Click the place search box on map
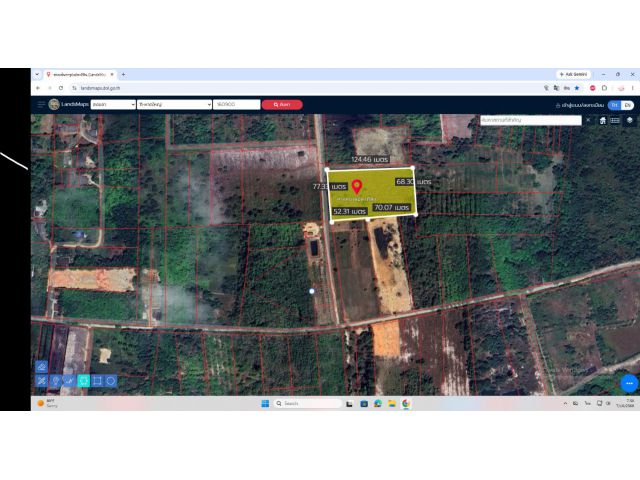640x480 pixels. tap(531, 120)
